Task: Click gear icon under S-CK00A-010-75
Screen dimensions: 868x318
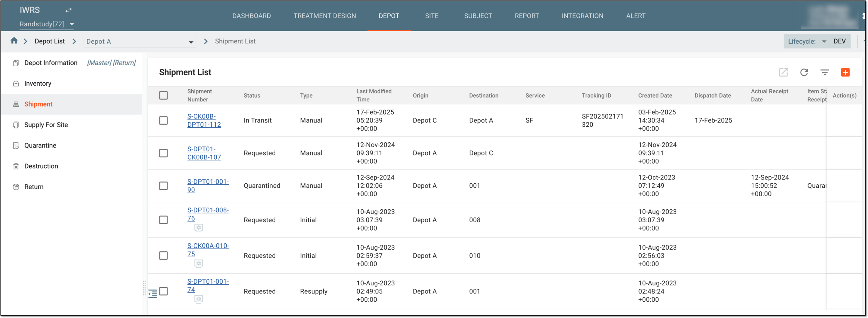Action: 199,263
